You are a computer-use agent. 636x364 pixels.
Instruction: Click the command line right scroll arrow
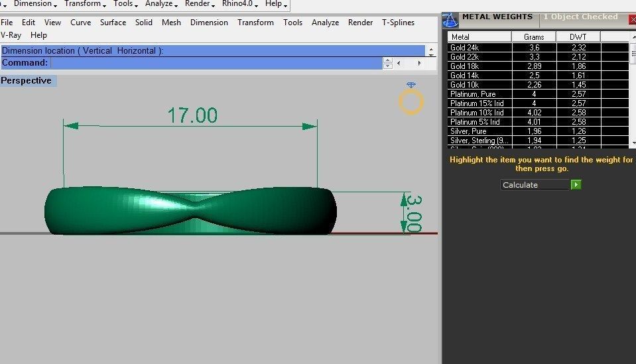point(419,63)
